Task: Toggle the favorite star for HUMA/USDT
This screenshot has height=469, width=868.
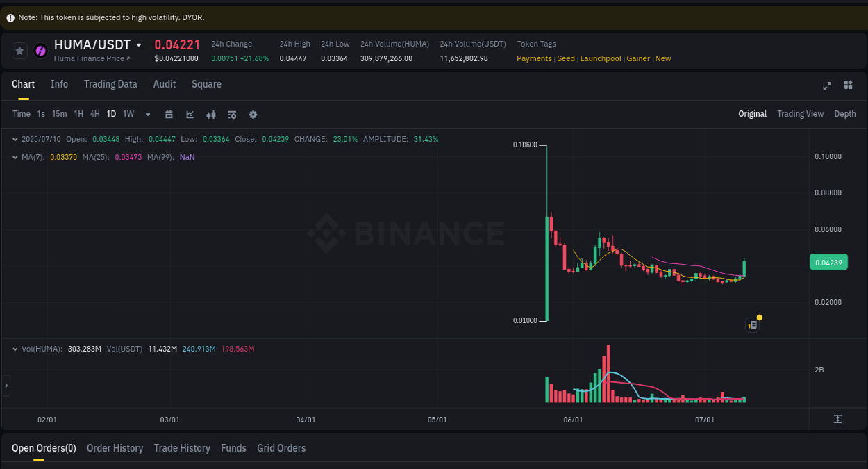Action: (x=19, y=50)
